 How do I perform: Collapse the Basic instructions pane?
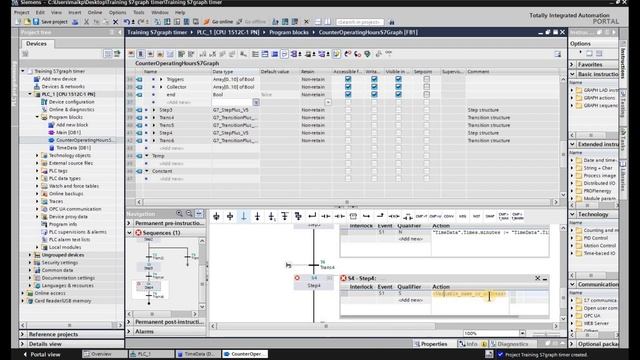[572, 74]
